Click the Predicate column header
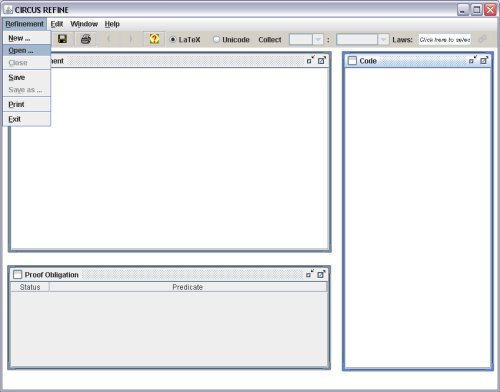 (x=188, y=287)
